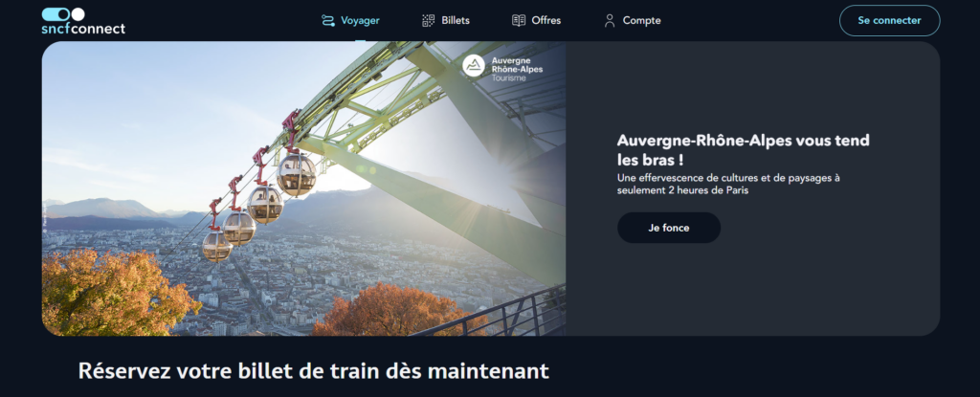Screen dimensions: 980x397
Task: Click the pill-shaped switch symbol above sncfconnect
Action: click(63, 13)
